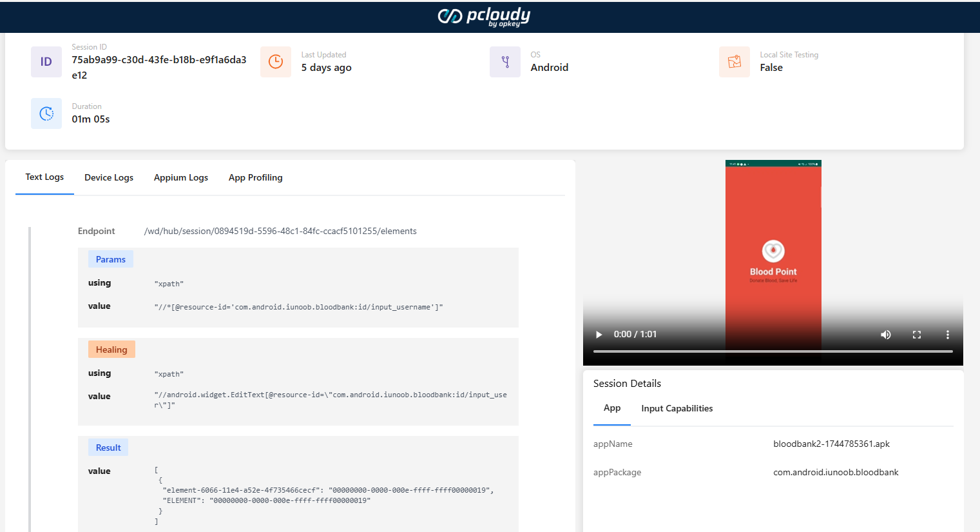Enter fullscreen mode on the video
The width and height of the screenshot is (980, 532).
[x=917, y=335]
